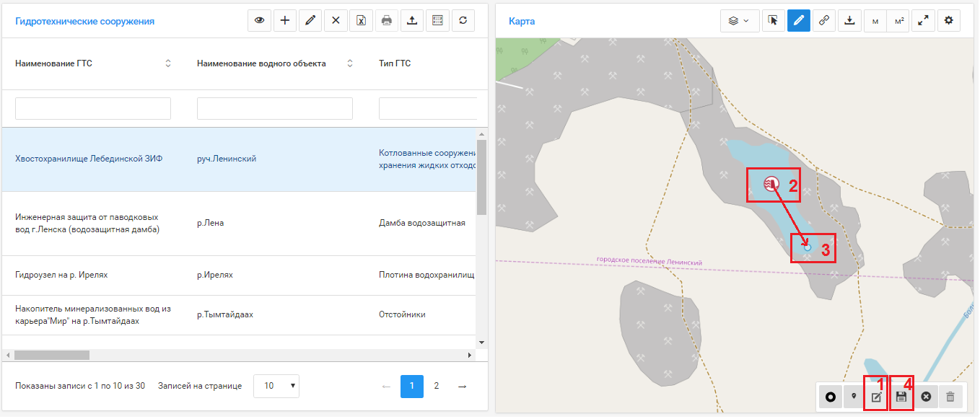Open the map layers dropdown
Image resolution: width=980 pixels, height=419 pixels.
[740, 21]
